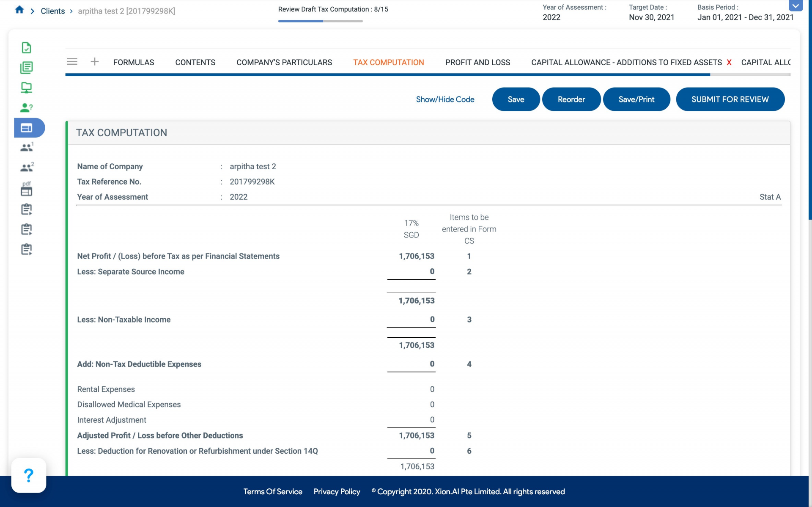
Task: Expand the top-right header chevron
Action: (x=795, y=6)
